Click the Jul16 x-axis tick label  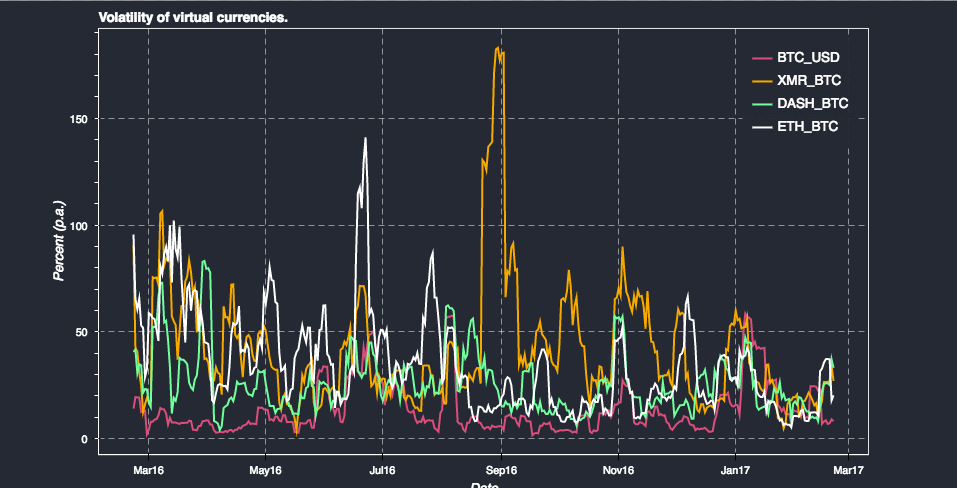pyautogui.click(x=382, y=470)
